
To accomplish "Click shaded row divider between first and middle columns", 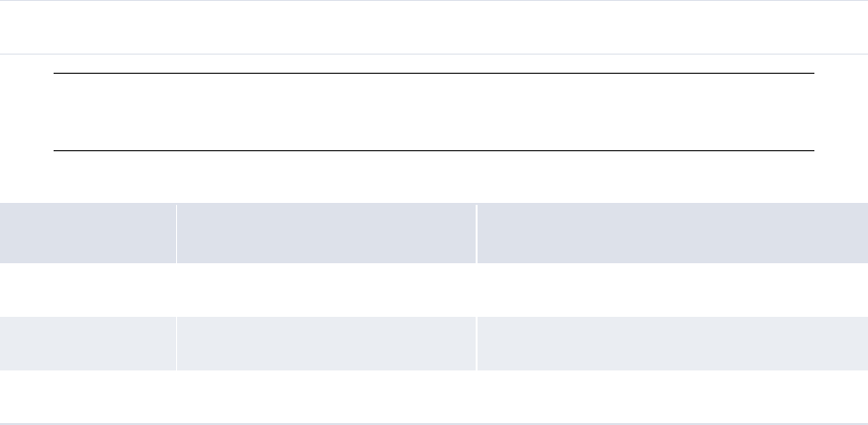I will click(x=177, y=344).
